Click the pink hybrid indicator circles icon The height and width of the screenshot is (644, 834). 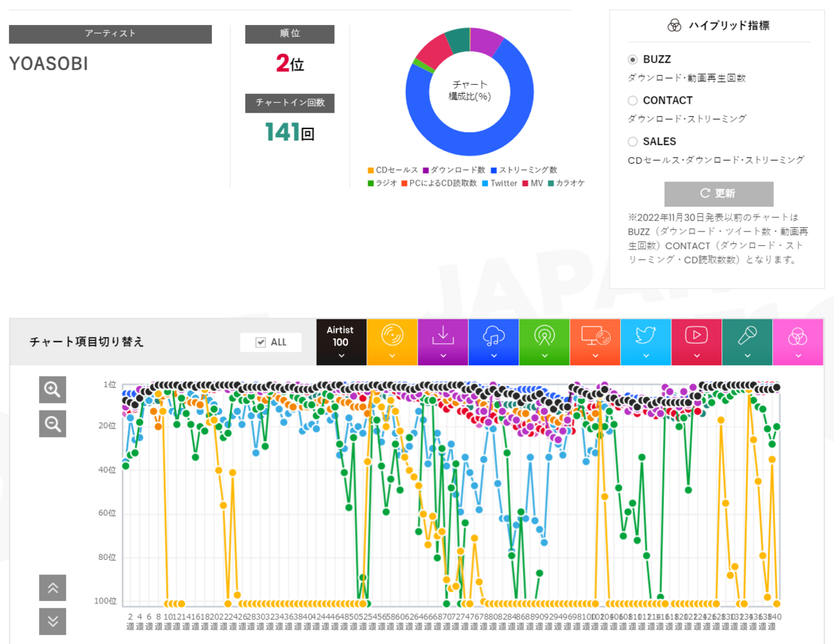[x=798, y=336]
